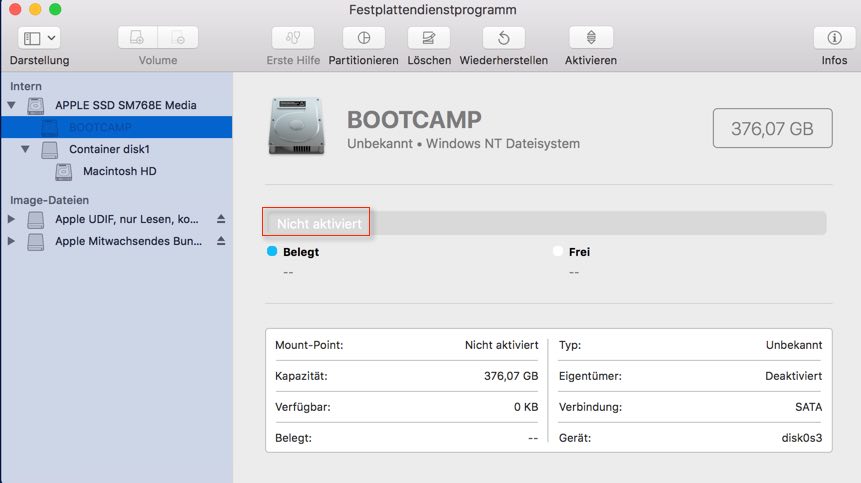
Task: Click the Partitionieren pie chart icon
Action: point(364,38)
